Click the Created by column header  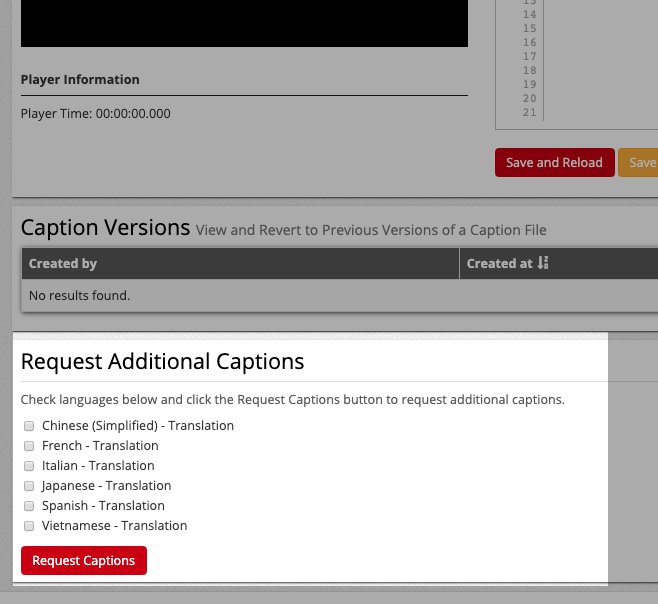(63, 264)
